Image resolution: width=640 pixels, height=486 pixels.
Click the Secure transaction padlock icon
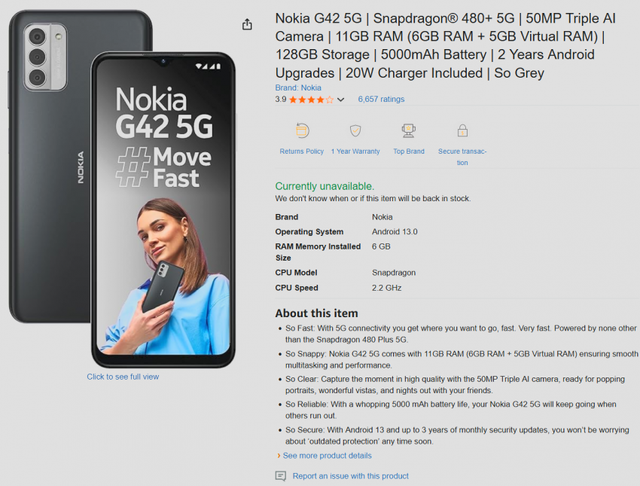click(462, 131)
